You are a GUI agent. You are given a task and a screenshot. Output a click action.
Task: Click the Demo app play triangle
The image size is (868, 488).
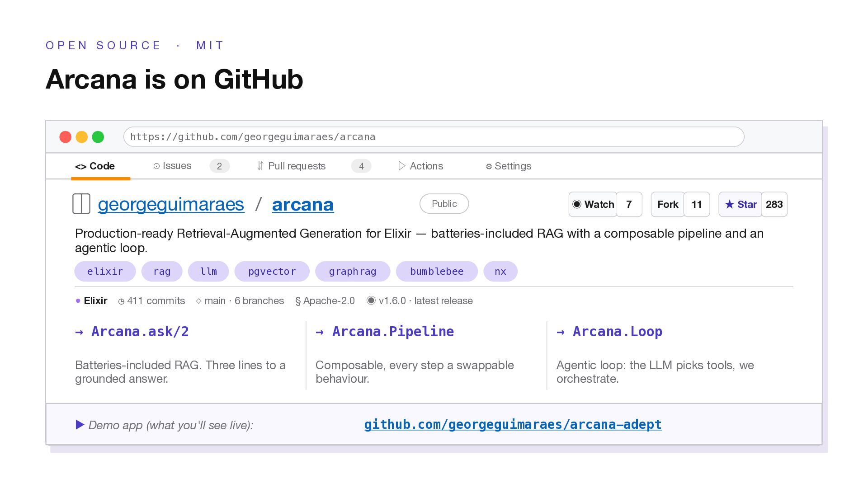(80, 425)
